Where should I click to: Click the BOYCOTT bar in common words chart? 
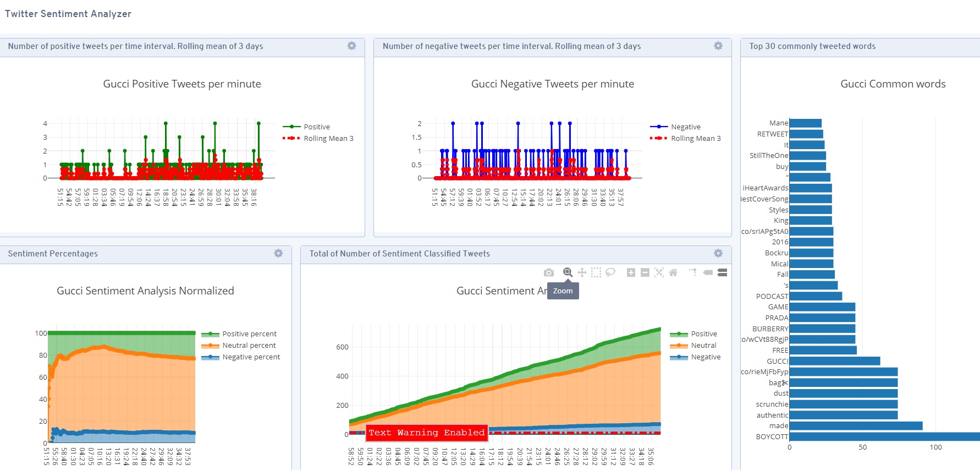884,436
